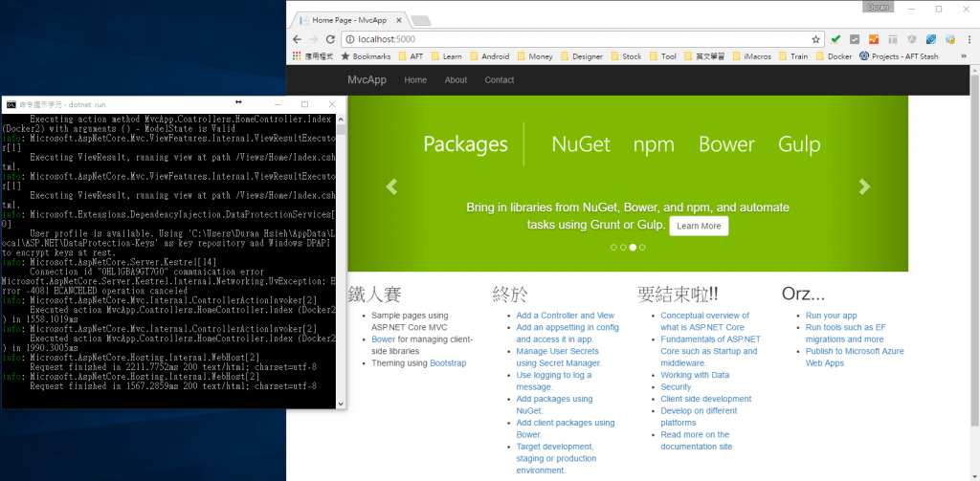980x481 pixels.
Task: Open the Working with Data link
Action: coord(695,375)
